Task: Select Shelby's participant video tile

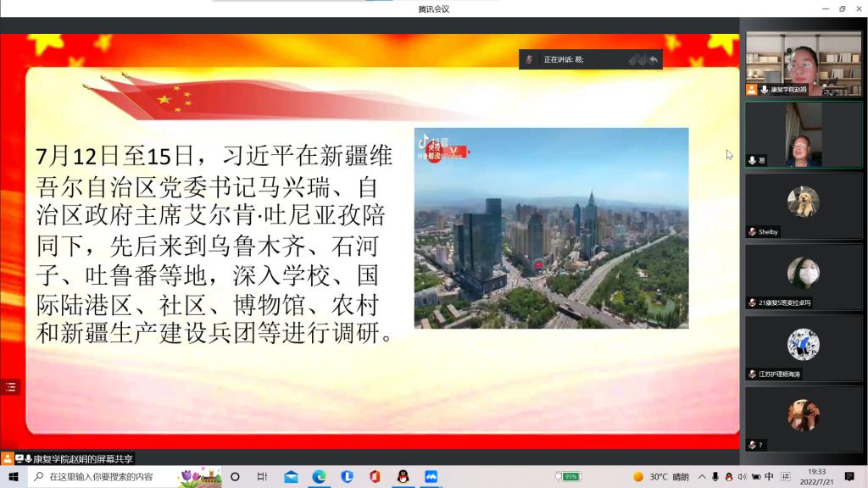Action: 803,206
